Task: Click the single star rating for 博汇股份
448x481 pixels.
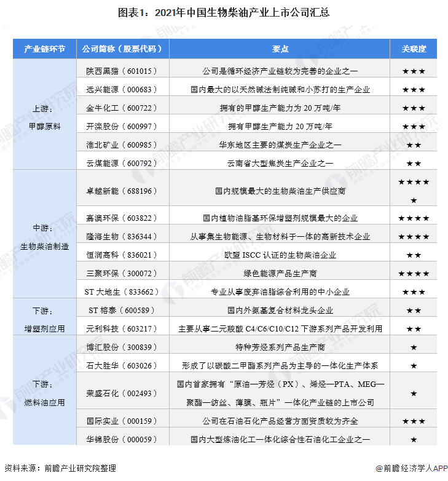Action: click(x=414, y=348)
